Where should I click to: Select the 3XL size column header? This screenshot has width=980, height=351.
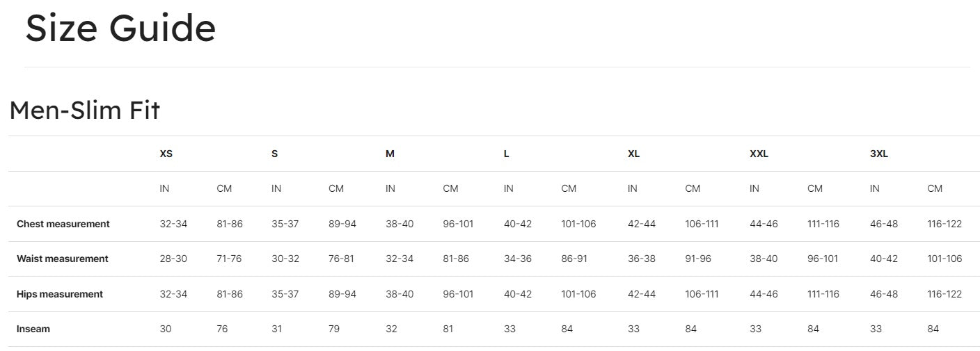(879, 154)
